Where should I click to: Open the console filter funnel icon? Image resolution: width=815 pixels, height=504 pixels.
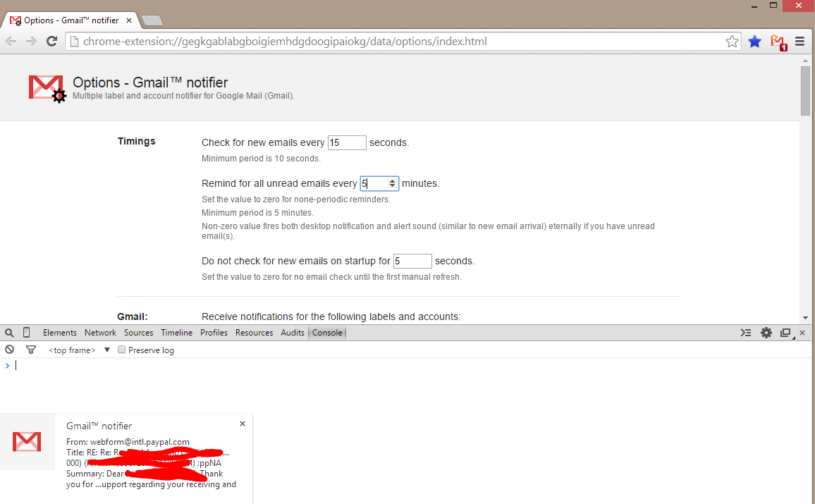(x=30, y=350)
